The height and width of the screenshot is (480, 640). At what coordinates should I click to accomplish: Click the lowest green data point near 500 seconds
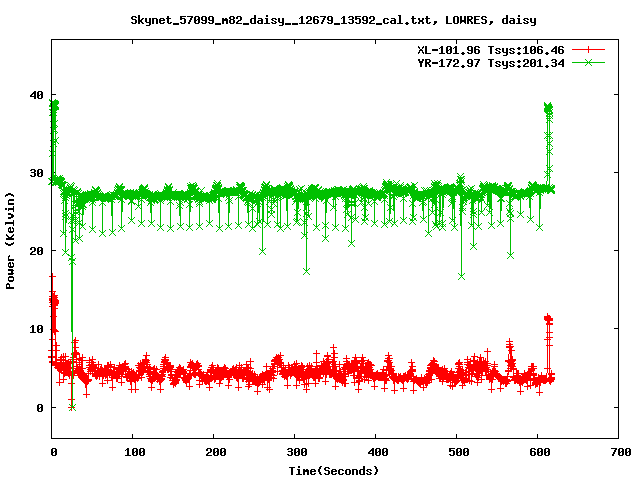[x=462, y=276]
